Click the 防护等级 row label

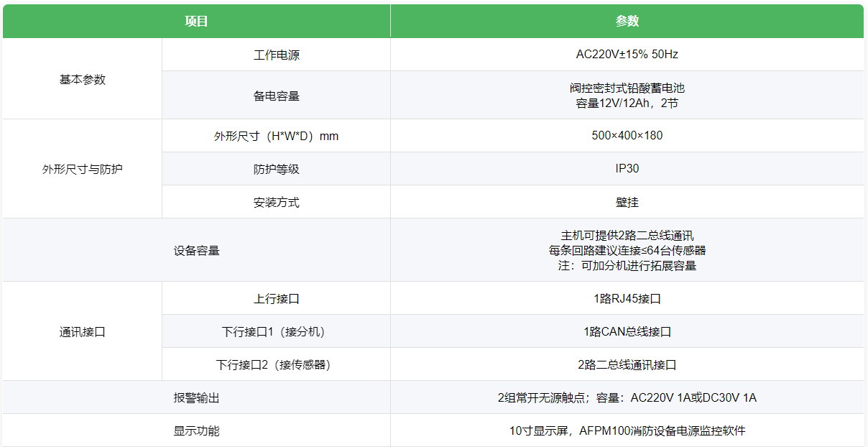277,170
